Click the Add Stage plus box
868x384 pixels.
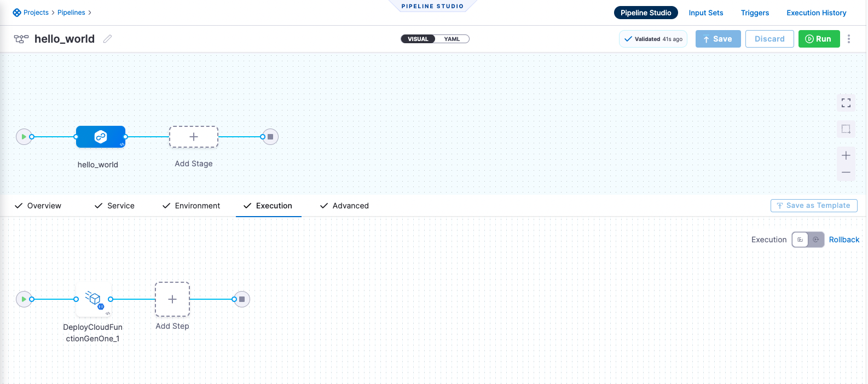tap(193, 137)
